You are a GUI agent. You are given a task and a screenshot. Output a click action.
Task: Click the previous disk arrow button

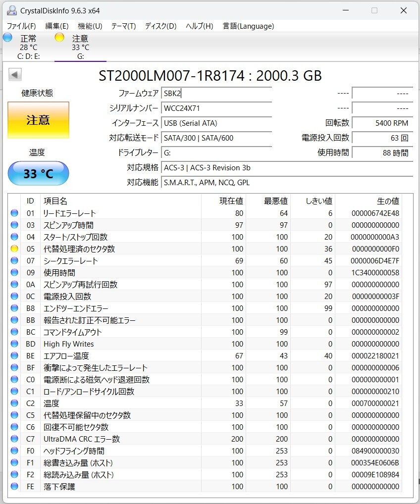pos(15,75)
